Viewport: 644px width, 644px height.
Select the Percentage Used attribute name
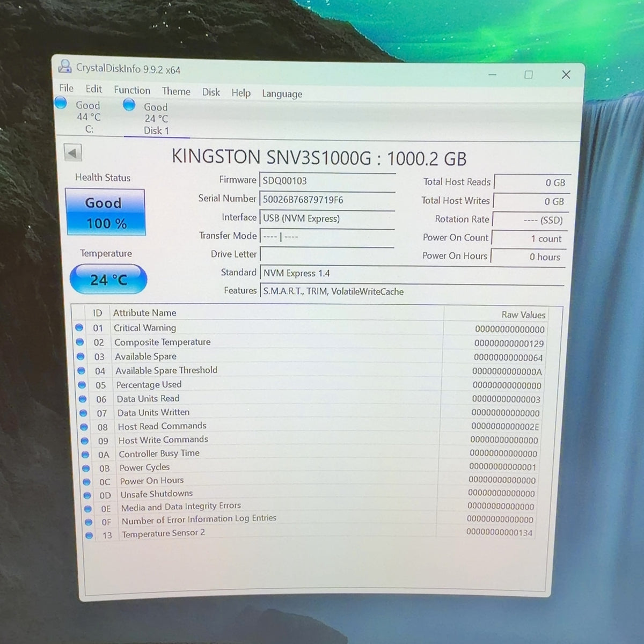149,385
